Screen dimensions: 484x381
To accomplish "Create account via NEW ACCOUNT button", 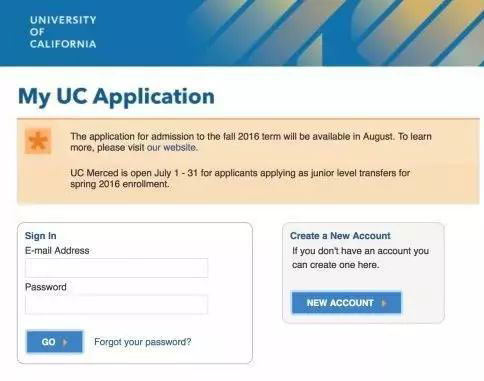I will coord(347,303).
